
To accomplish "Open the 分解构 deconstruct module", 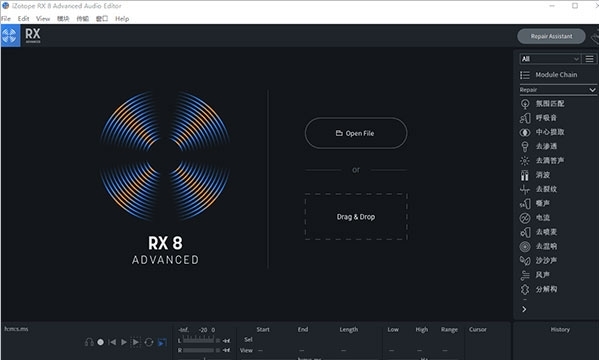I will [x=538, y=289].
